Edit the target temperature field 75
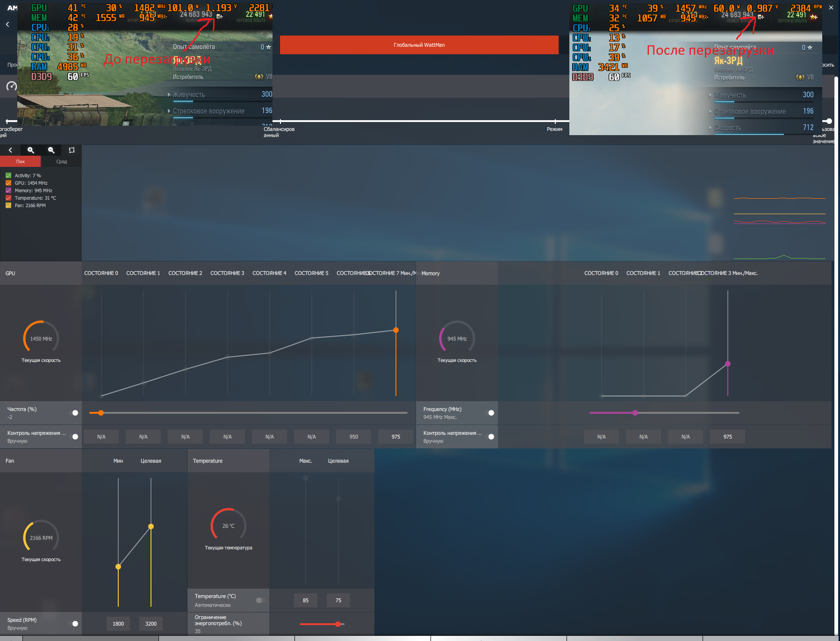The height and width of the screenshot is (641, 840). (x=338, y=600)
